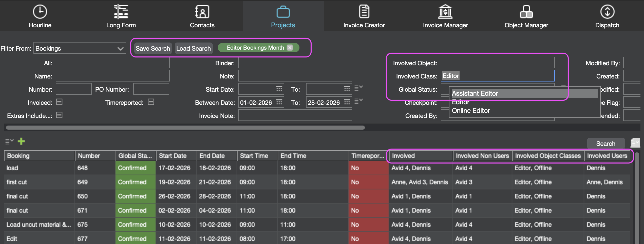
Task: Open the Invoice Manager bank icon
Action: pos(445,12)
